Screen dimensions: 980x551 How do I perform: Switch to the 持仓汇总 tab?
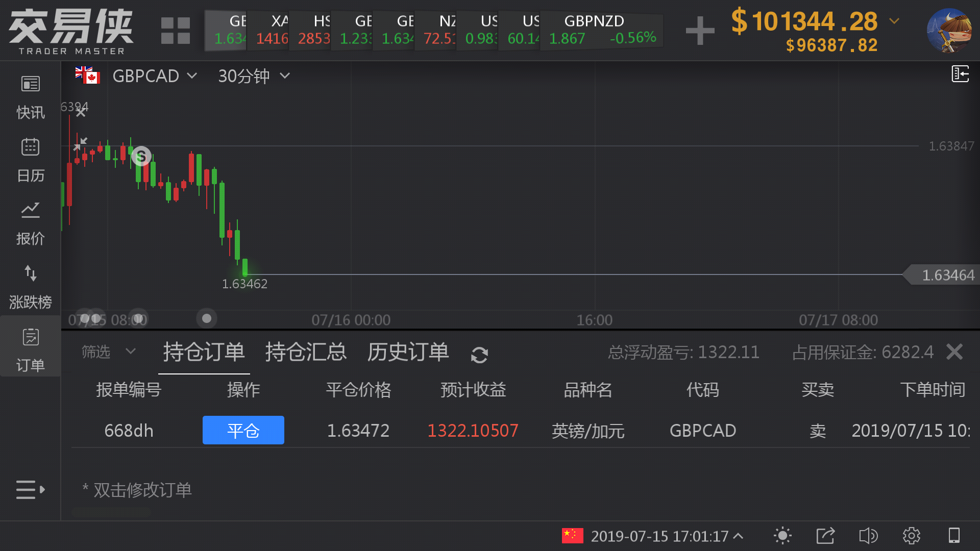click(x=306, y=352)
